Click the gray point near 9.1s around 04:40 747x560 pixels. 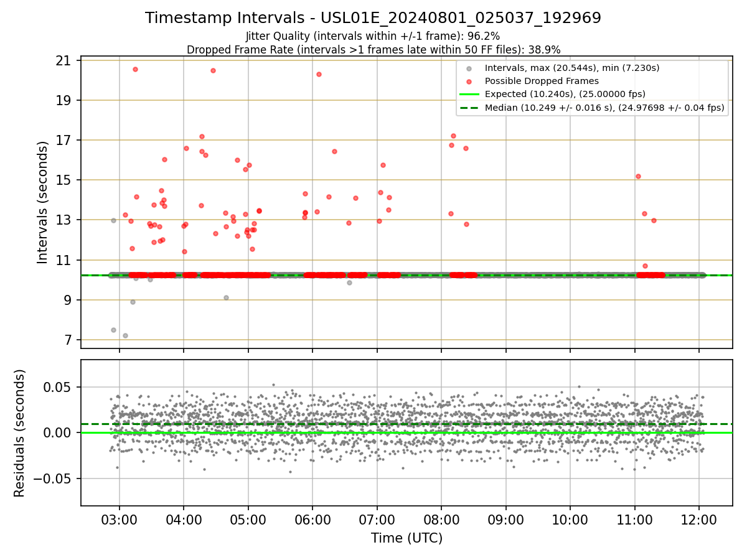226,297
